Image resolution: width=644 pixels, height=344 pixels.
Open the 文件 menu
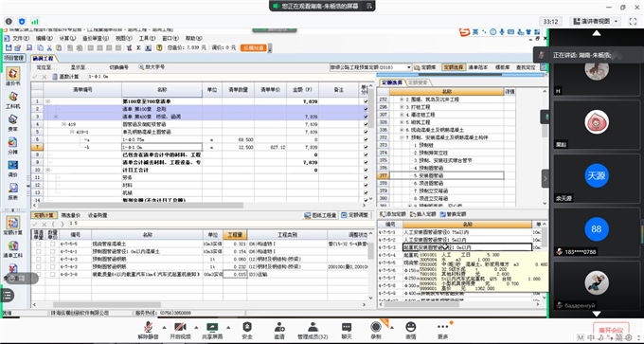click(x=21, y=38)
